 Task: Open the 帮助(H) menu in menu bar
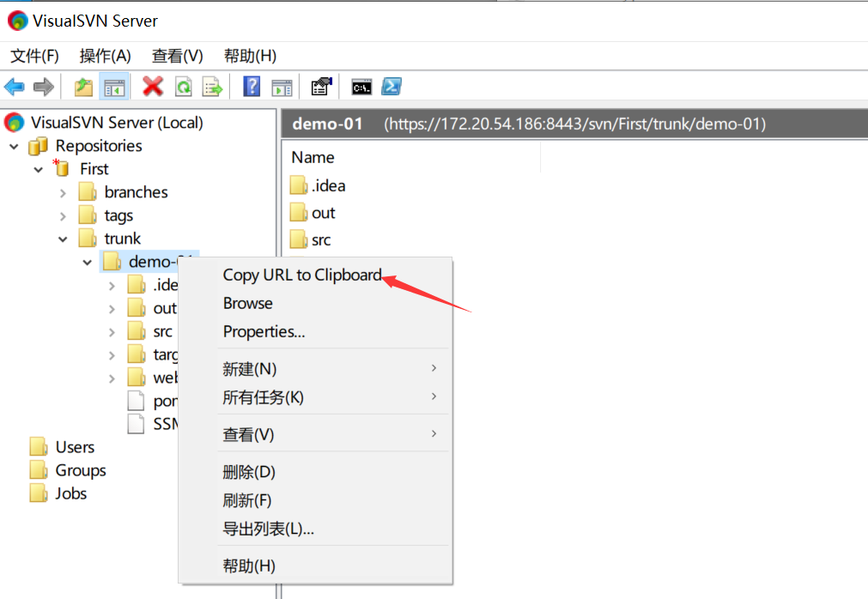coord(250,56)
